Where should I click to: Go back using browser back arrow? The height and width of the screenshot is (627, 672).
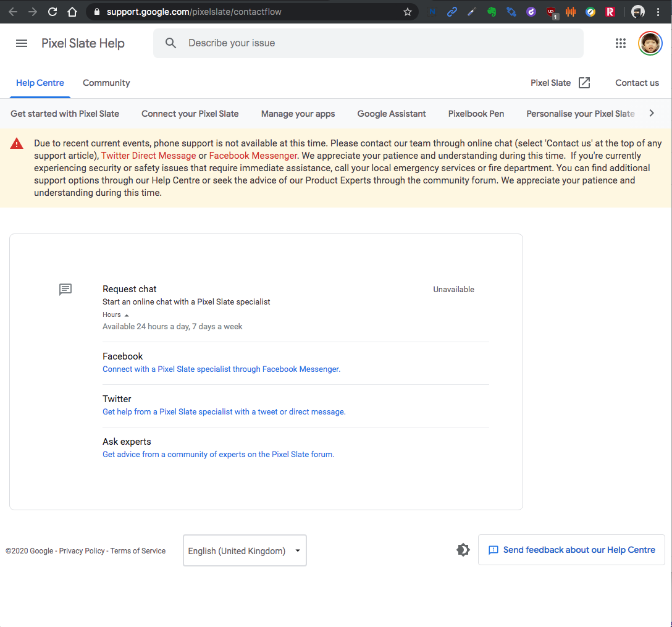(13, 12)
